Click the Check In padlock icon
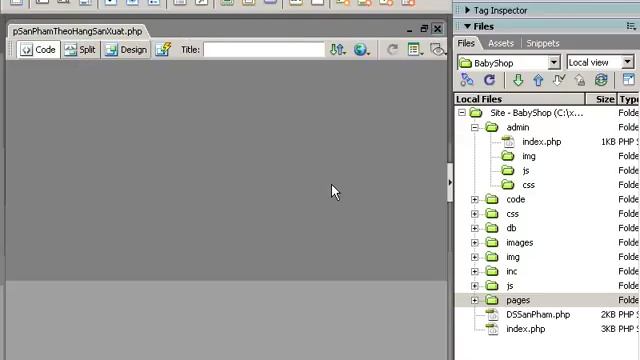This screenshot has width=640, height=360. [580, 80]
